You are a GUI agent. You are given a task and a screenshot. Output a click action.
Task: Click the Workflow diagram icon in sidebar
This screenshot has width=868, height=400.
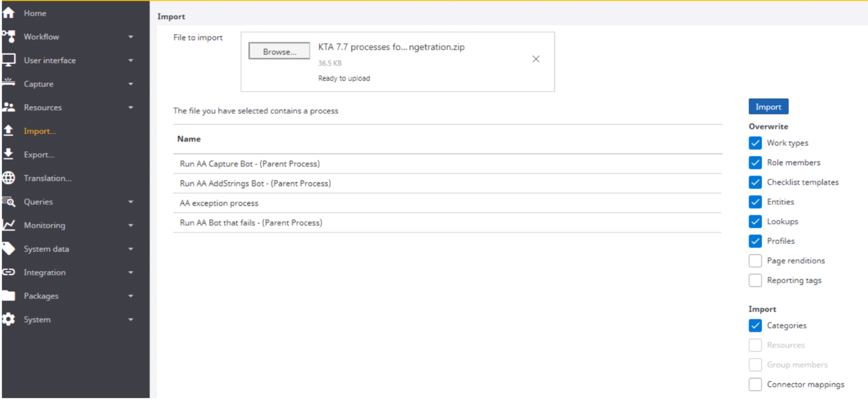(8, 36)
